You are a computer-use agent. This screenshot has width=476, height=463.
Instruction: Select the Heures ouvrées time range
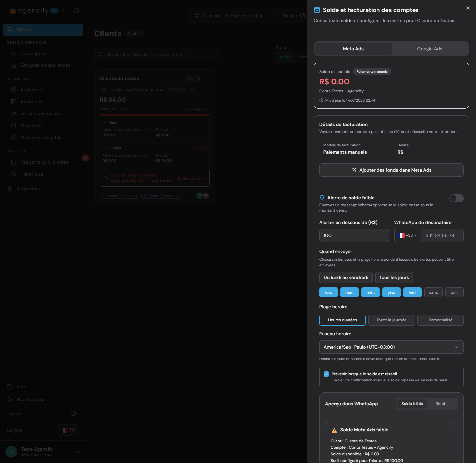(x=342, y=320)
